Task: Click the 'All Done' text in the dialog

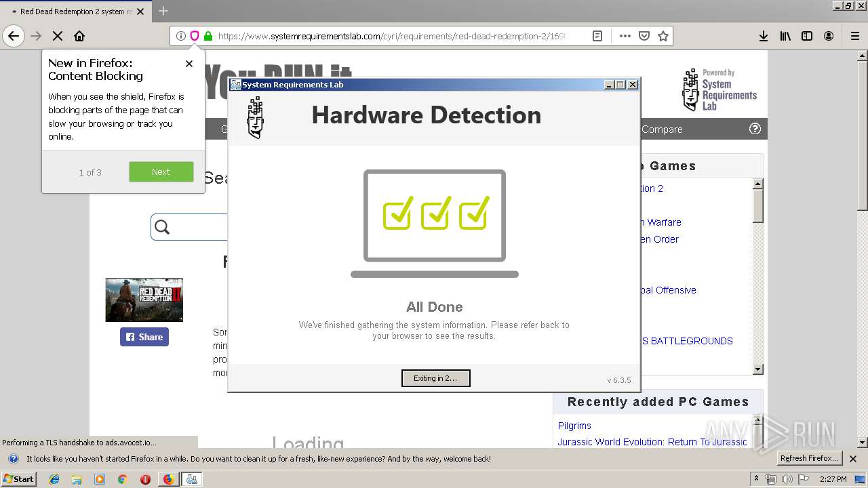Action: [x=434, y=307]
